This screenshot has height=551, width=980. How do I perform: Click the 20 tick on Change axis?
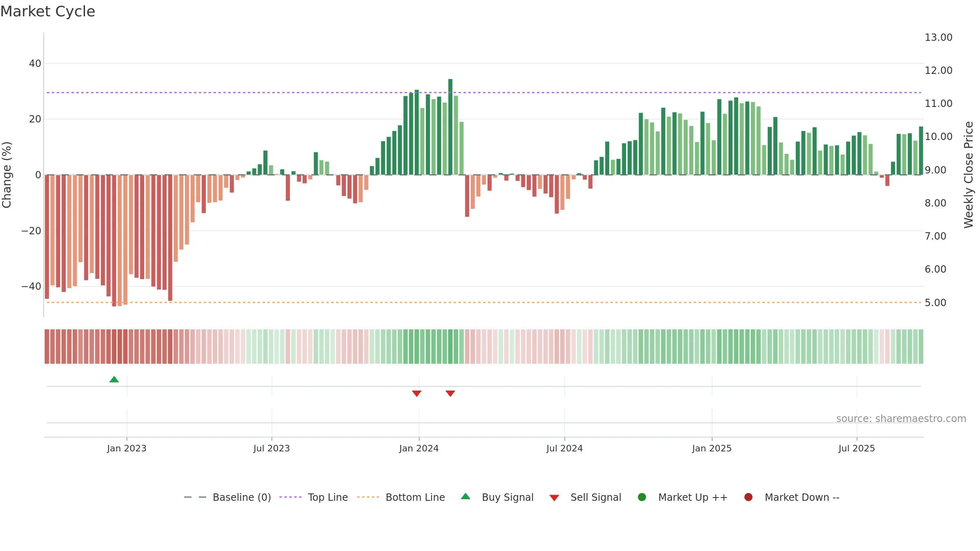[x=35, y=119]
